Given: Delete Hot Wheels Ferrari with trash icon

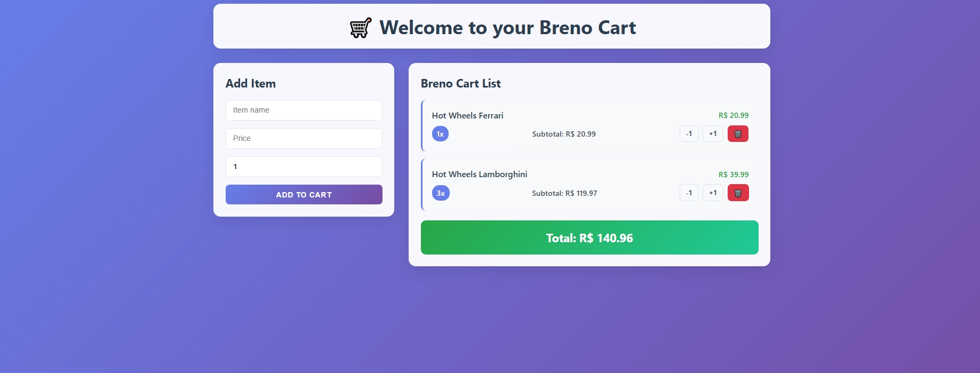Looking at the screenshot, I should click(738, 134).
